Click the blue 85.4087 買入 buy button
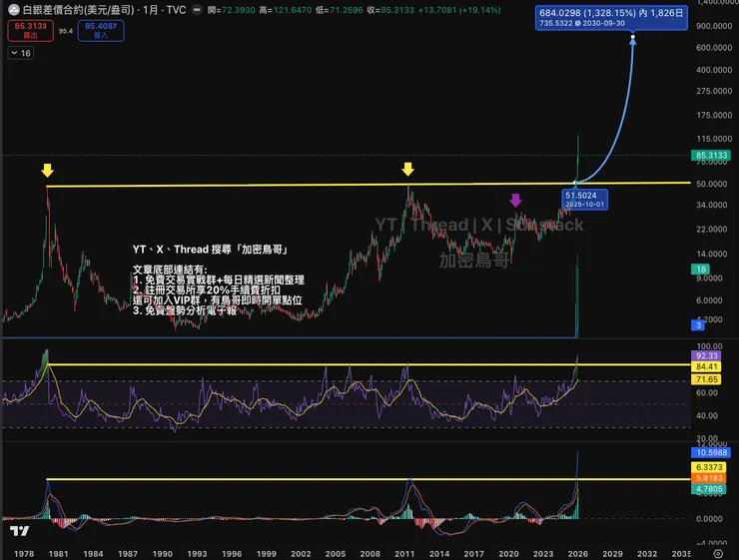The image size is (739, 560). point(101,31)
